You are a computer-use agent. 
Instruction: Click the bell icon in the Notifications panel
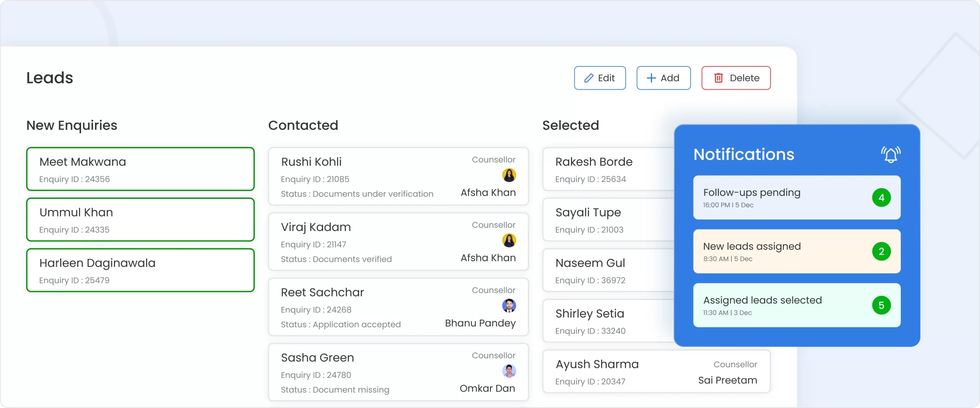[x=891, y=154]
